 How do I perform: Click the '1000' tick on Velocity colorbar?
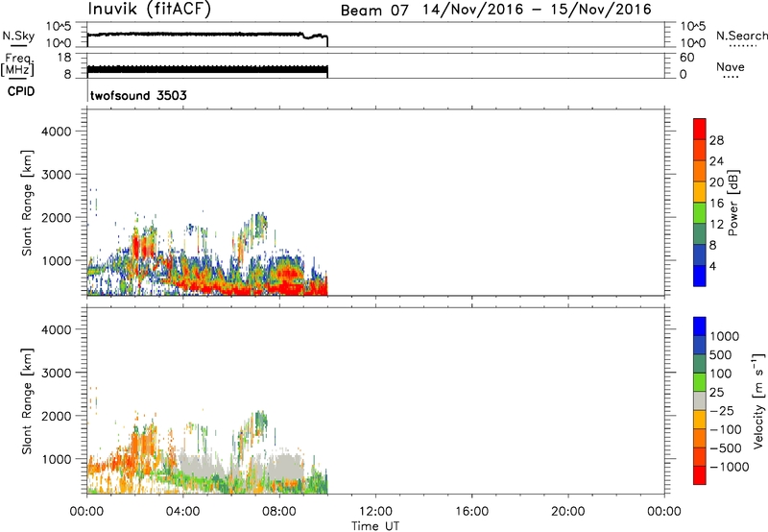pos(724,336)
